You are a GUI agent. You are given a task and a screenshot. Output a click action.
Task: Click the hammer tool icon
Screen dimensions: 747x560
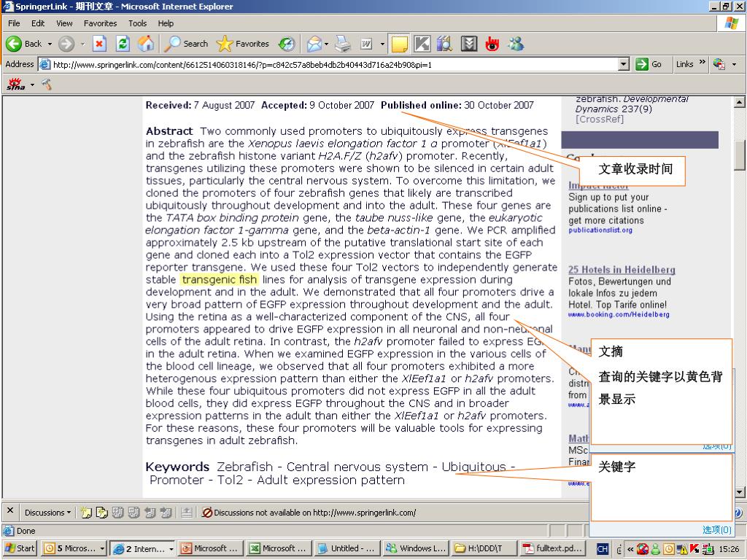tap(46, 85)
